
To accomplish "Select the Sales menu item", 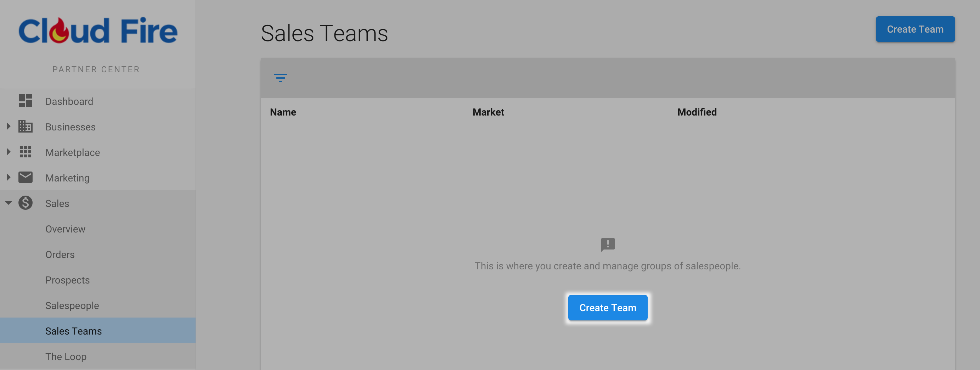I will pyautogui.click(x=98, y=203).
